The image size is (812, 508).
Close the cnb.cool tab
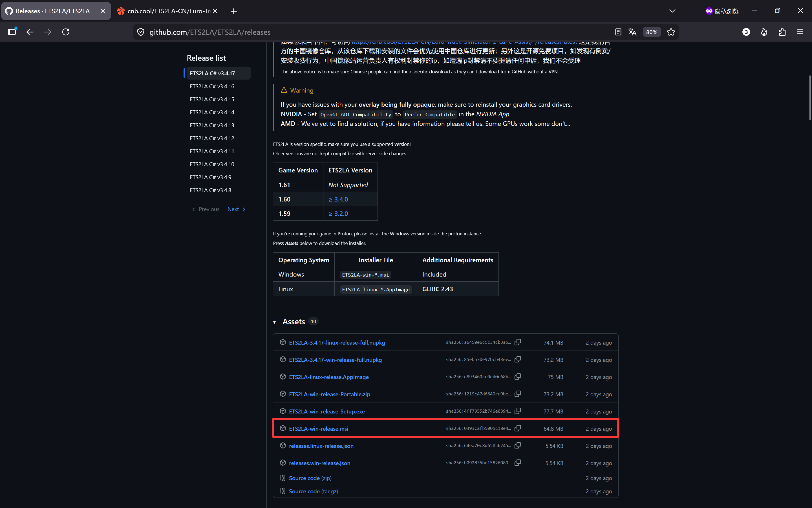click(215, 11)
